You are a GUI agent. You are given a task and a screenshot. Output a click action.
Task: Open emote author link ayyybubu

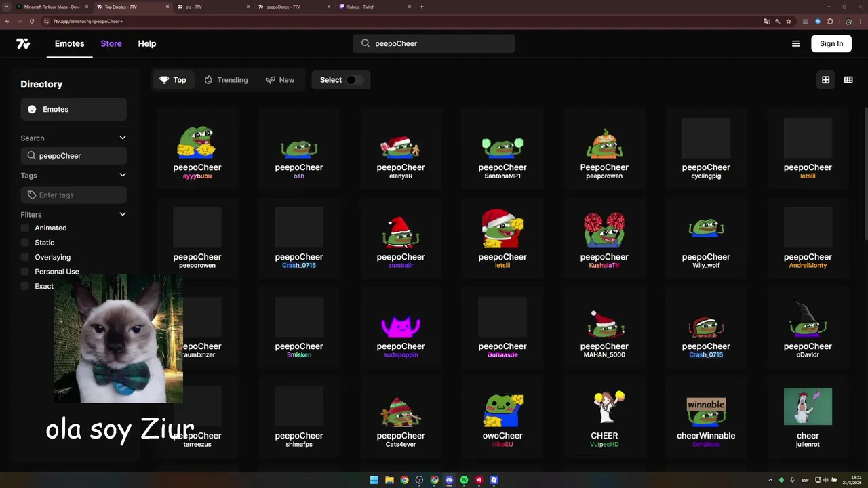197,176
